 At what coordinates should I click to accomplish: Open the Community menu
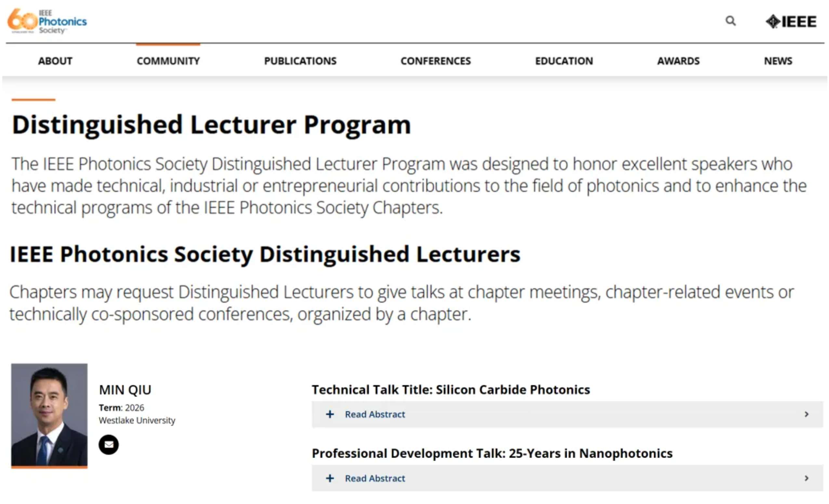point(168,61)
